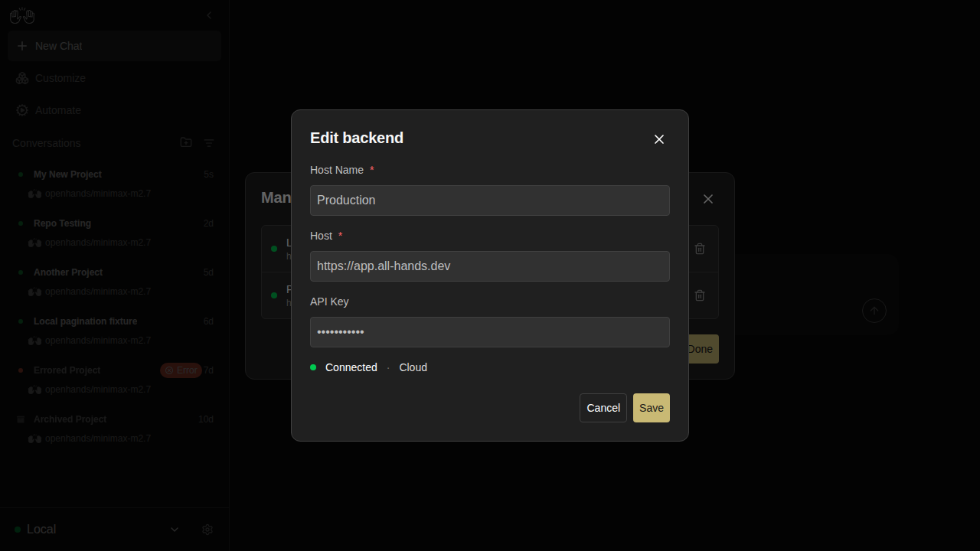Save the backend changes
The height and width of the screenshot is (551, 980).
pyautogui.click(x=652, y=408)
